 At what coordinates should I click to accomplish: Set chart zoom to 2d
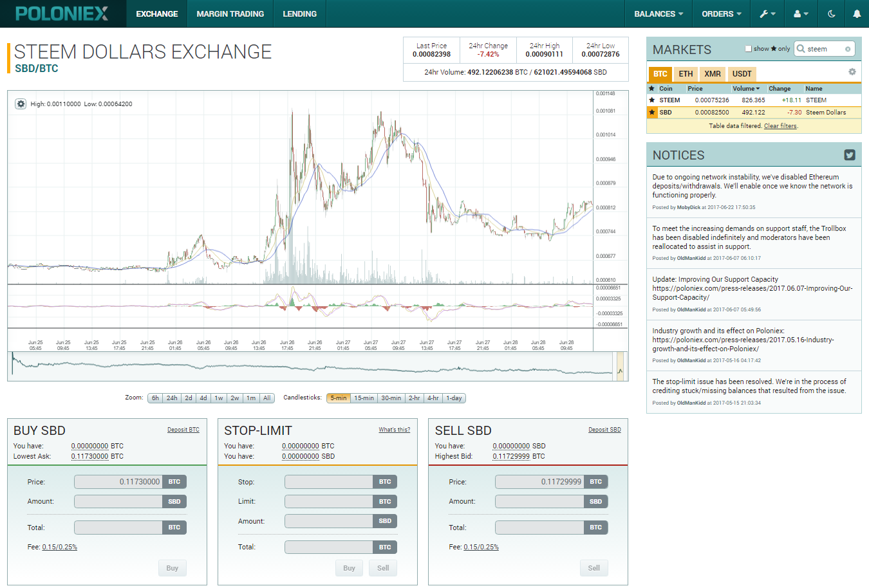tap(189, 398)
